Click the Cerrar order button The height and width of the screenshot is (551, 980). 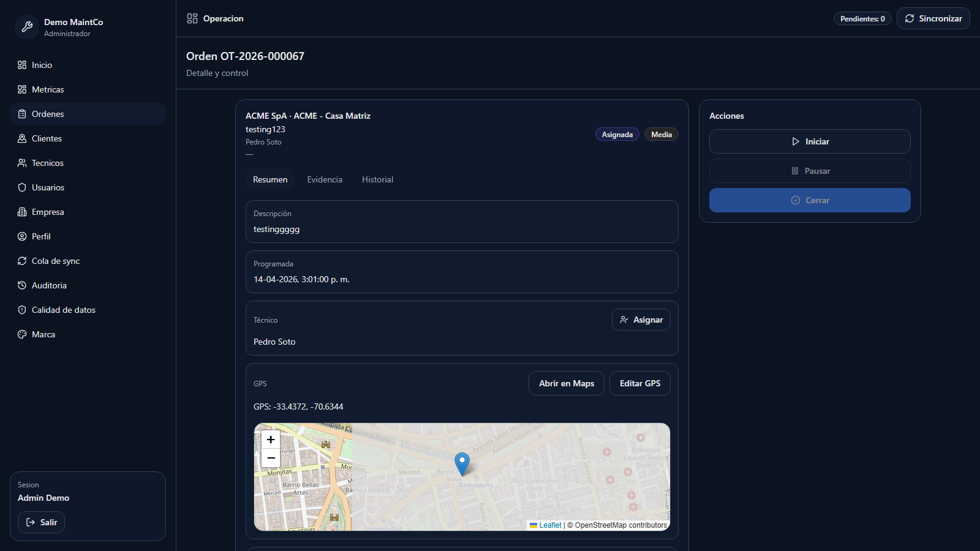coord(810,200)
